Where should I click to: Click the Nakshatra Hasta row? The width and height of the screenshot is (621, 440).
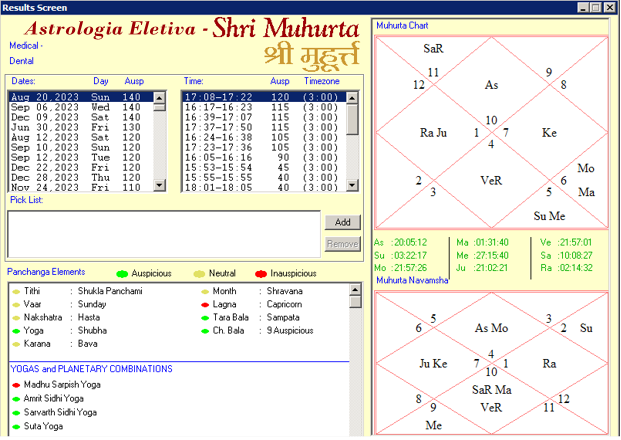point(56,317)
